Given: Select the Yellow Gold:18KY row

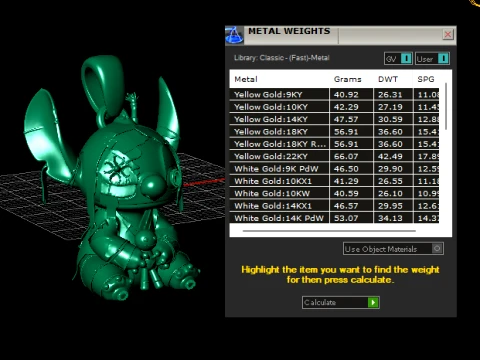Looking at the screenshot, I should click(x=334, y=131).
